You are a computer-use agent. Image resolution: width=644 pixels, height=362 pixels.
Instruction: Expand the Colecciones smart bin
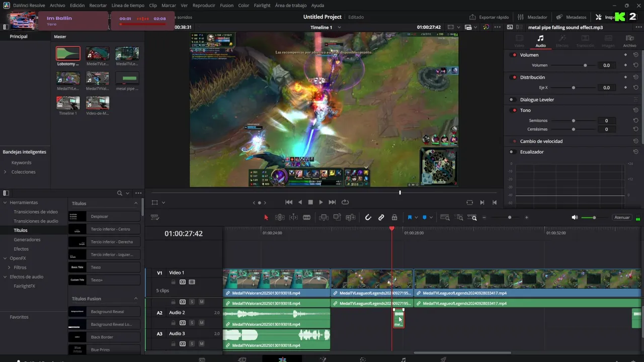coord(5,172)
